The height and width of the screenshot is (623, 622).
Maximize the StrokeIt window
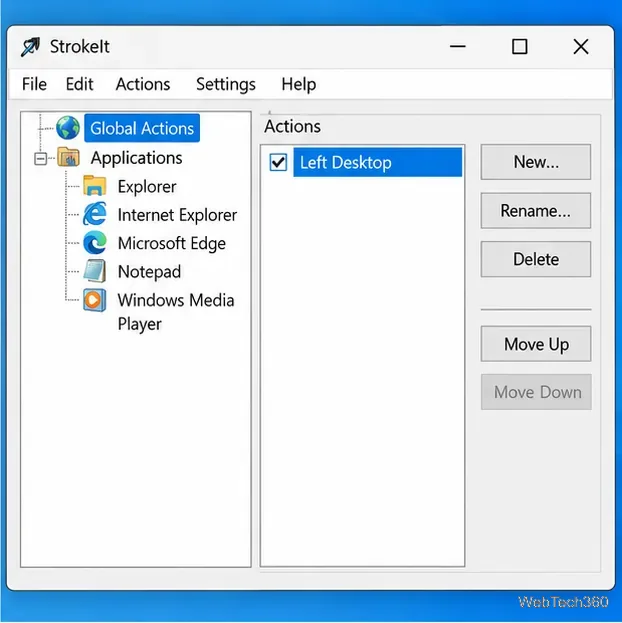(519, 46)
